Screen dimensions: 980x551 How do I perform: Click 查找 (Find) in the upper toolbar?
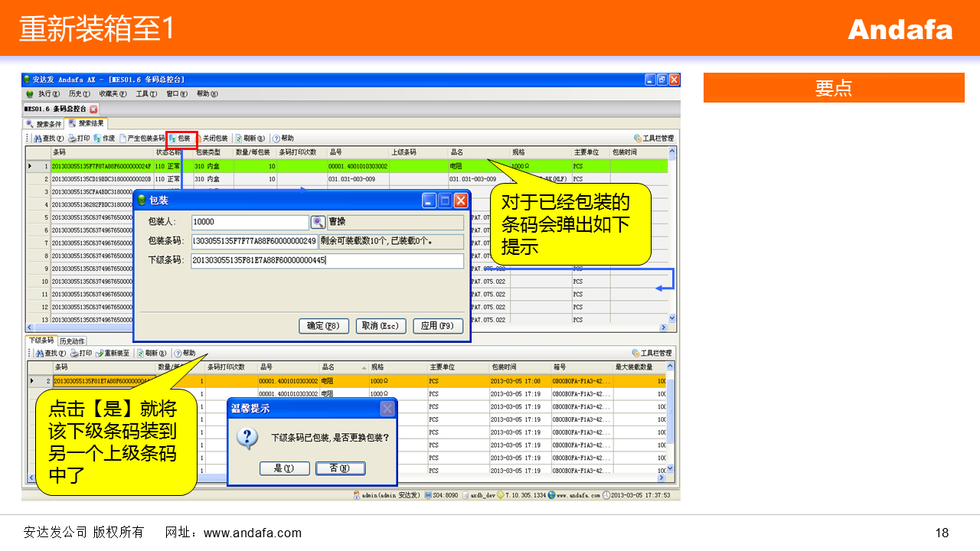pyautogui.click(x=48, y=139)
